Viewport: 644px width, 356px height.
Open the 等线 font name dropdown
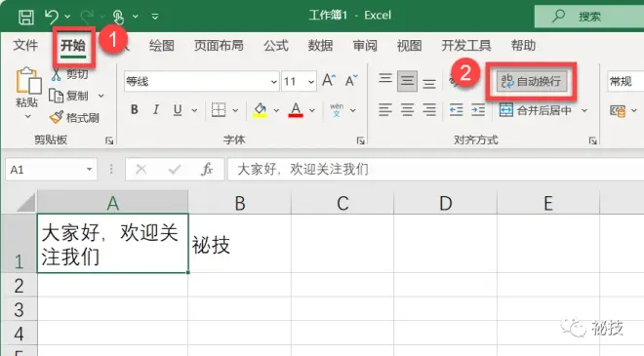click(x=273, y=82)
